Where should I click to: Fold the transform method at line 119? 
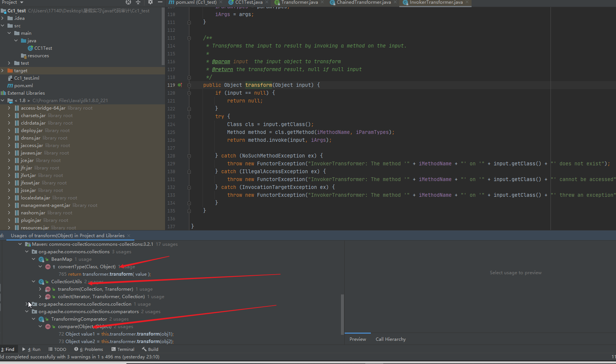pos(189,85)
